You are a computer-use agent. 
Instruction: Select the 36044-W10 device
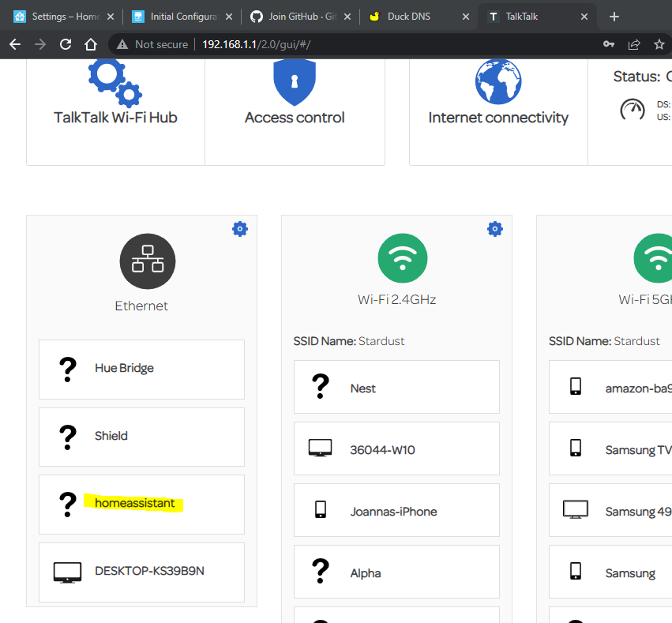[397, 448]
